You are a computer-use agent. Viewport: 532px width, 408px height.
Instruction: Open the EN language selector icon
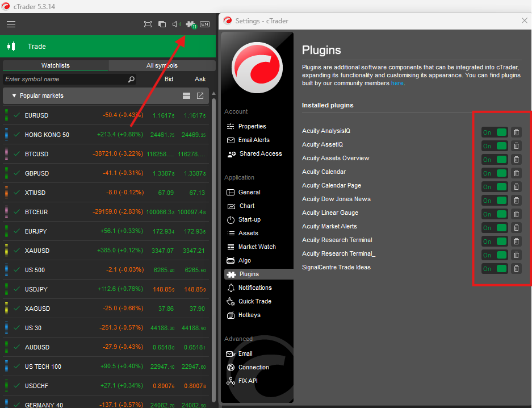pos(204,24)
